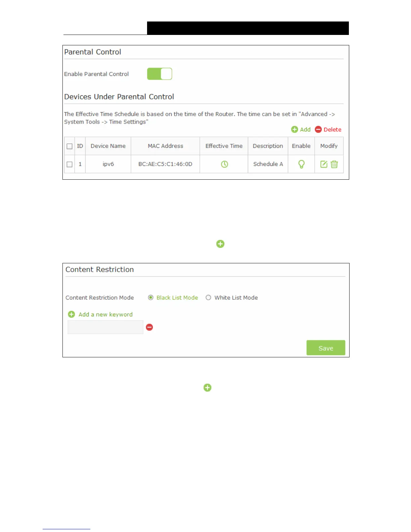Check the select-all checkbox in table header
This screenshot has width=411, height=532.
tap(70, 146)
